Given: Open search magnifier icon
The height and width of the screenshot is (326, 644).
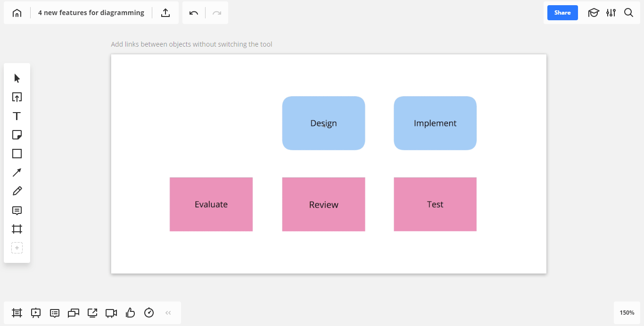Looking at the screenshot, I should click(x=628, y=13).
